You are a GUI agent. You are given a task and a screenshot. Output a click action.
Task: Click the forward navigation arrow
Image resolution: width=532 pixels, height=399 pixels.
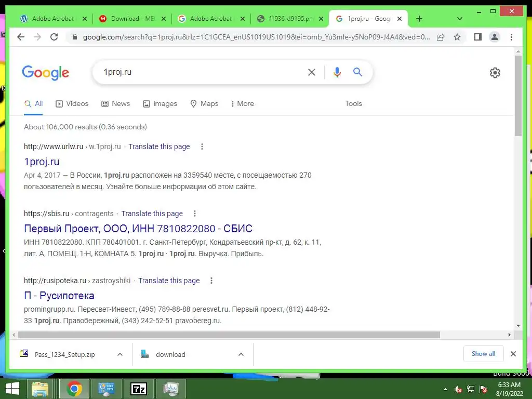click(37, 37)
